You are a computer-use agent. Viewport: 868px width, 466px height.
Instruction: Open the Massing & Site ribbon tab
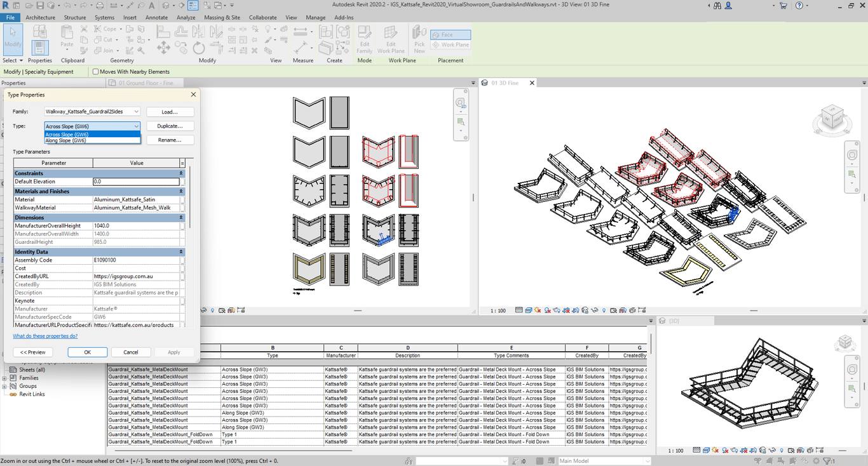tap(222, 18)
